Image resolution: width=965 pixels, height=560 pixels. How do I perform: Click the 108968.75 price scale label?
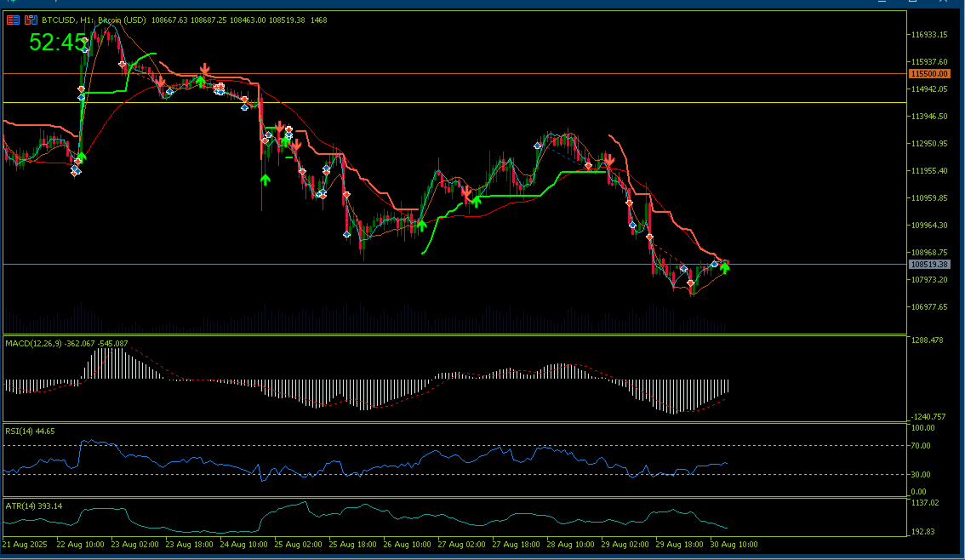click(929, 252)
